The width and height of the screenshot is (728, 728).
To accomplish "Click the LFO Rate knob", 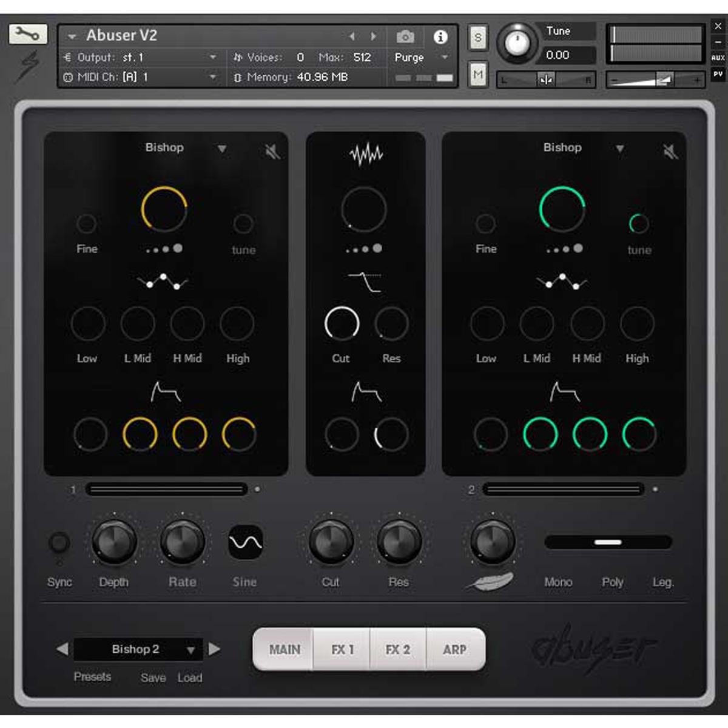I will pyautogui.click(x=182, y=541).
